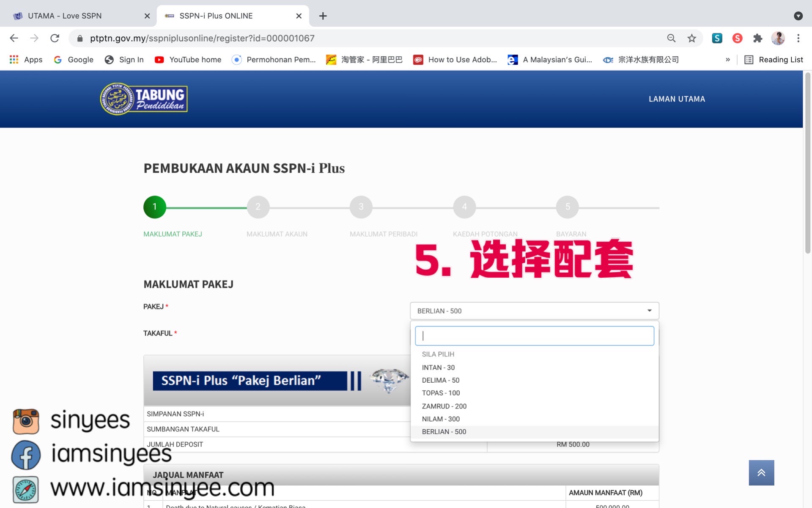Open LAMAN UTAMA menu link
Screen dimensions: 812x508
click(677, 99)
